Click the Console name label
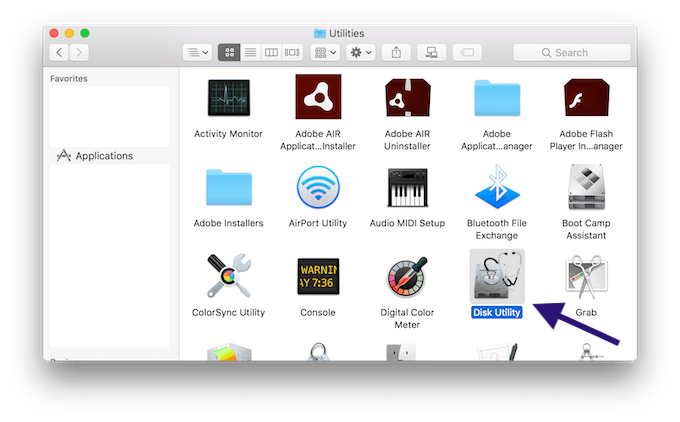This screenshot has width=680, height=422. click(318, 312)
